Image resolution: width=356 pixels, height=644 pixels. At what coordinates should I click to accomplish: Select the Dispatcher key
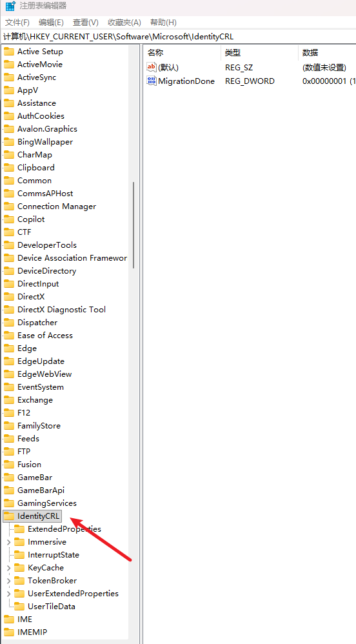[x=37, y=323]
